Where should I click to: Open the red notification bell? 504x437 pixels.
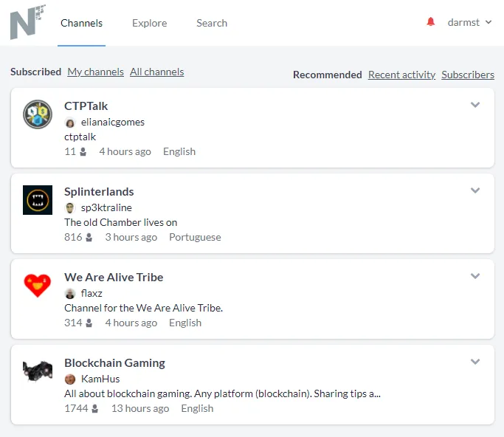point(431,22)
